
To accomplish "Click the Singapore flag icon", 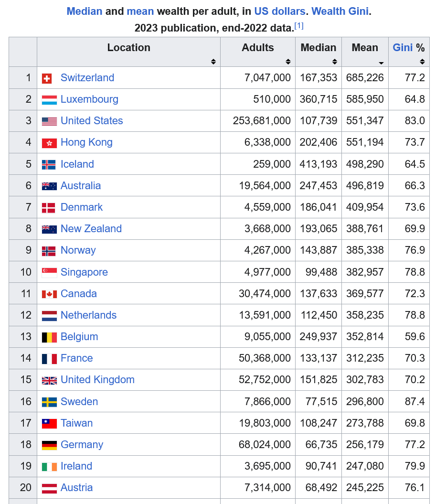I will [49, 273].
